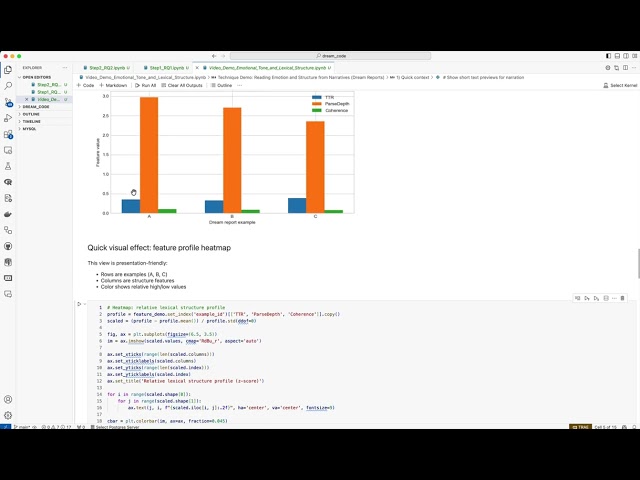Click the dream_code command center search box

point(330,56)
